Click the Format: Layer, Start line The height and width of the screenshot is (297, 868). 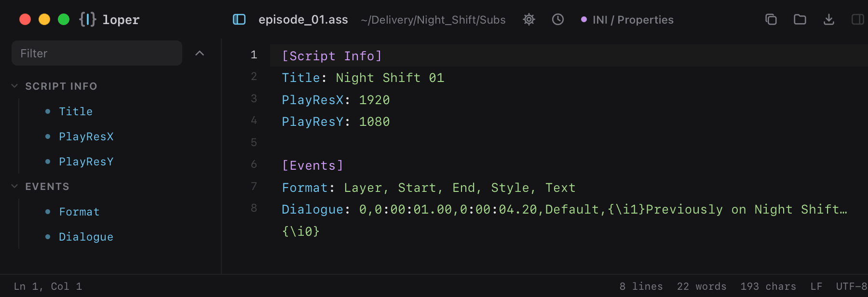tap(429, 188)
